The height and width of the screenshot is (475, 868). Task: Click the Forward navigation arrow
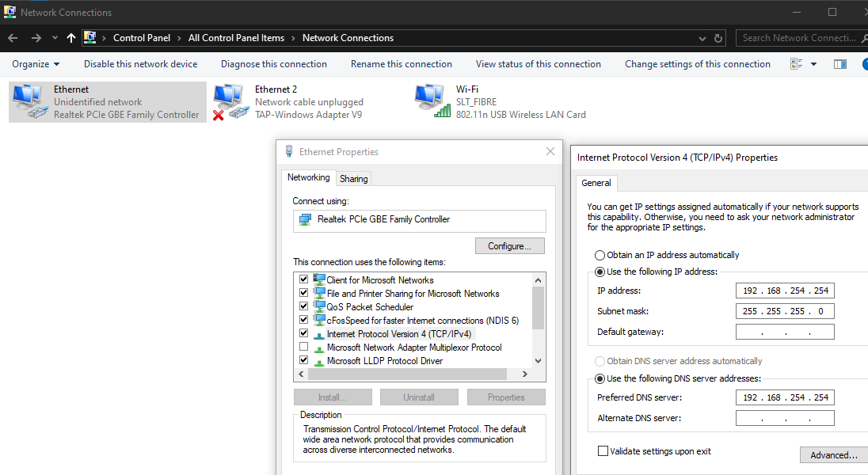click(36, 38)
